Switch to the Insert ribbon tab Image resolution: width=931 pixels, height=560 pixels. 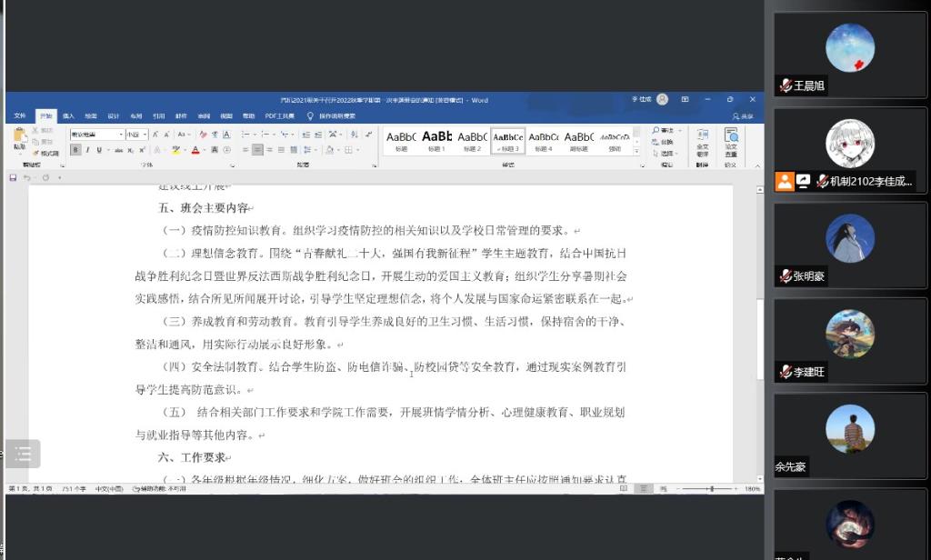[68, 116]
